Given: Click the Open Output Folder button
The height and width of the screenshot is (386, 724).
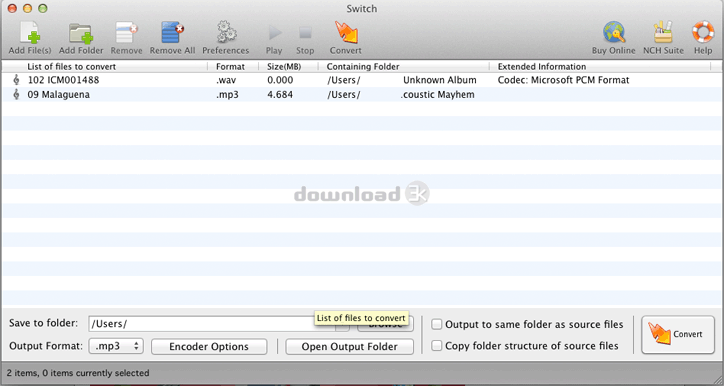Looking at the screenshot, I should point(350,346).
